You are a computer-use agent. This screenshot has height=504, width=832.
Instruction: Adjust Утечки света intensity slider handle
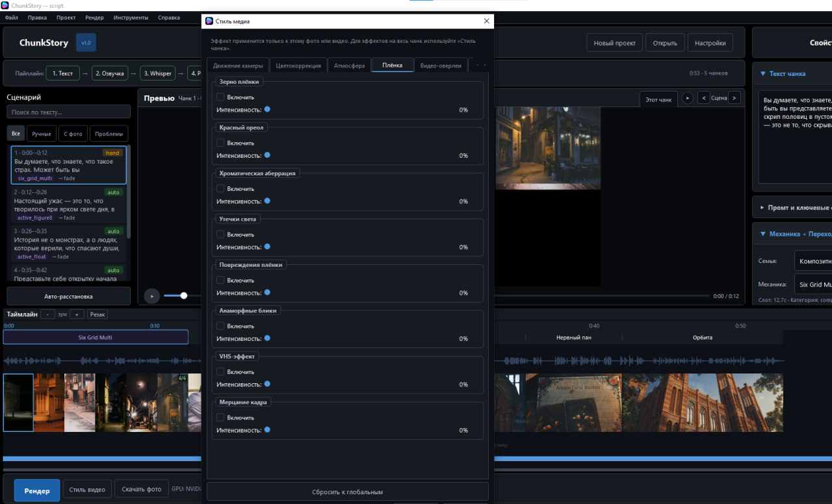click(267, 247)
